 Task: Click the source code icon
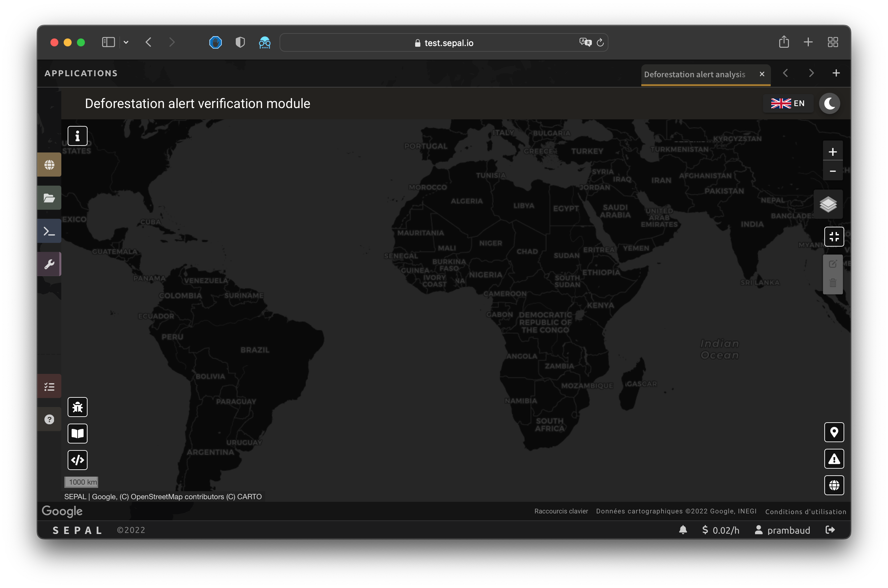[x=77, y=460]
